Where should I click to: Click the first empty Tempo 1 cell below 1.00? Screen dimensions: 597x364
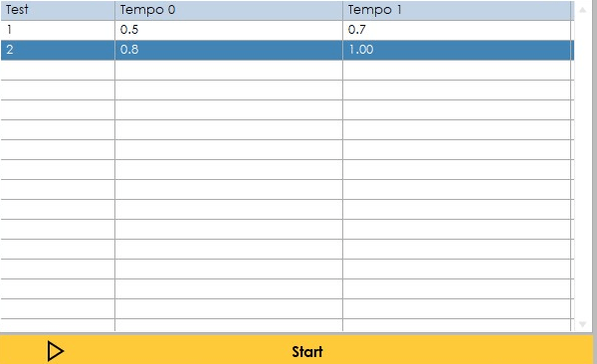coord(457,70)
